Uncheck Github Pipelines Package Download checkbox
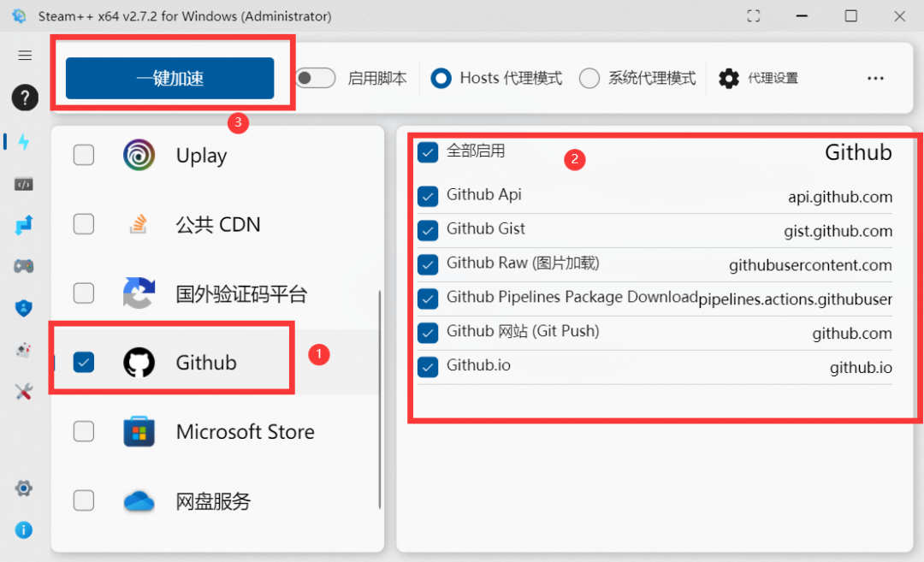 tap(428, 299)
